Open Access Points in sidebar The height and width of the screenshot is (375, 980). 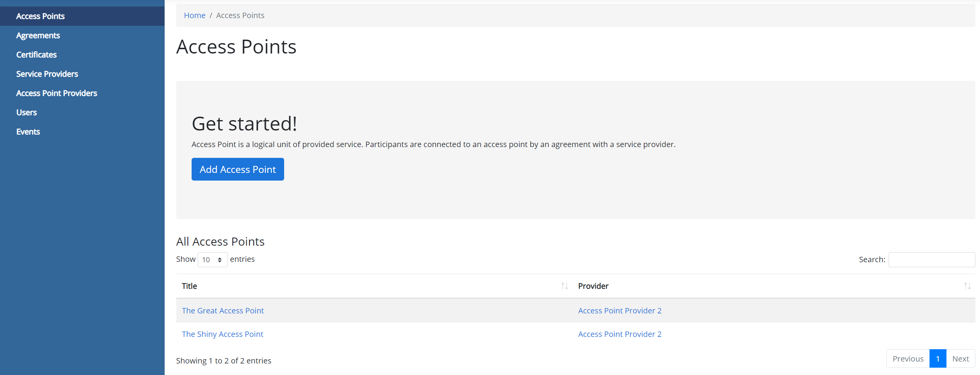40,16
